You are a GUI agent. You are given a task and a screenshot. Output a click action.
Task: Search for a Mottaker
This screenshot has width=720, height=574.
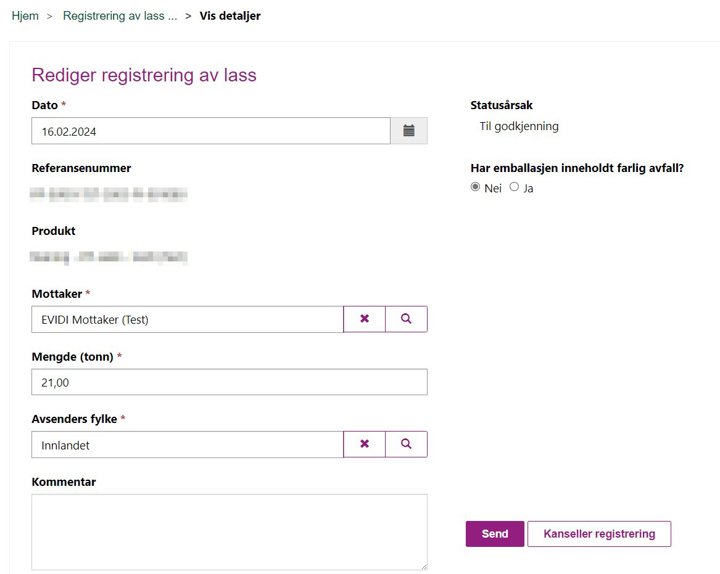[x=406, y=319]
